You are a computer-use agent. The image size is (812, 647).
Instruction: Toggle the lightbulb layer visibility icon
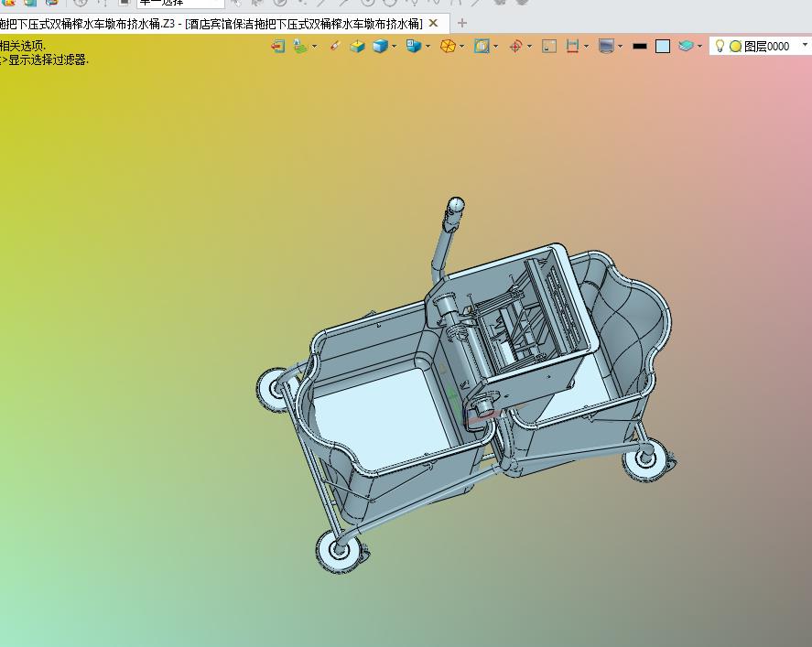(x=720, y=46)
